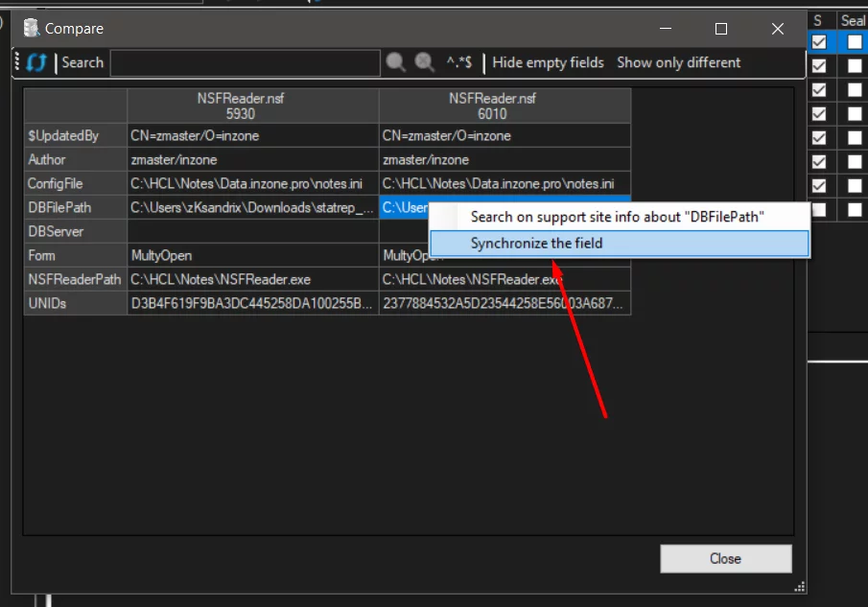The height and width of the screenshot is (607, 868).
Task: Click DBFilePath C:\Users\zKsandrix value in 5930 column
Action: (253, 207)
